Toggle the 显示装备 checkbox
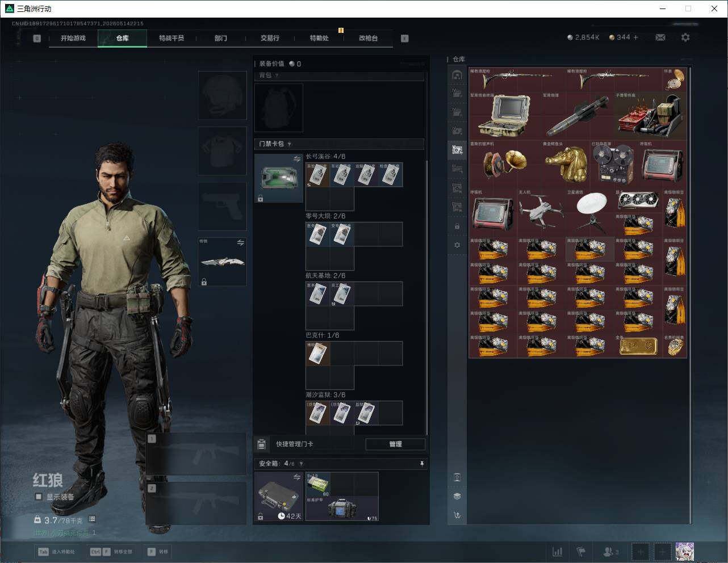 pyautogui.click(x=39, y=497)
